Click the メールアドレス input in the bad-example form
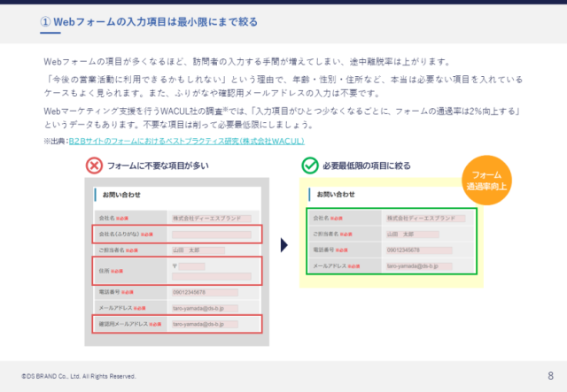Viewport: 567px width, 392px height. pos(205,308)
